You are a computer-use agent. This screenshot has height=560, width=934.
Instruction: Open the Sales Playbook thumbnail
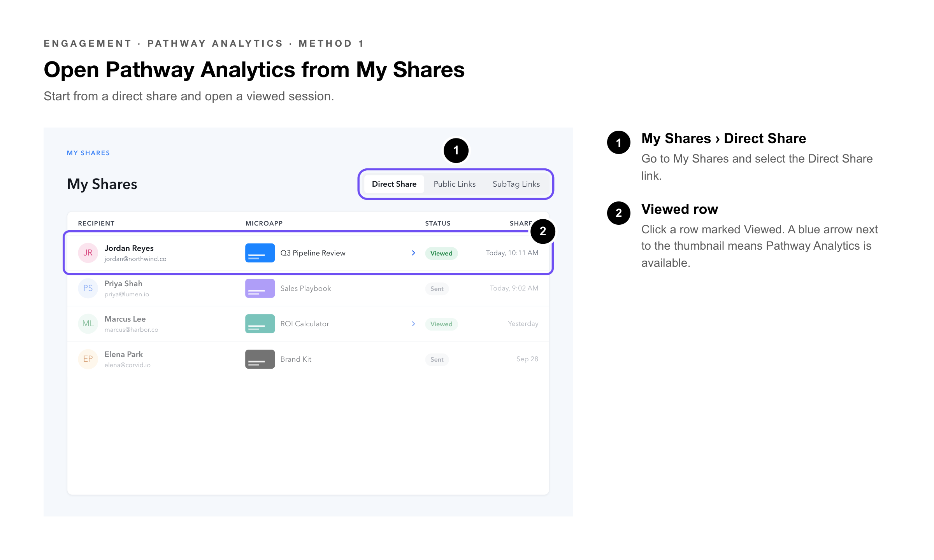[260, 288]
